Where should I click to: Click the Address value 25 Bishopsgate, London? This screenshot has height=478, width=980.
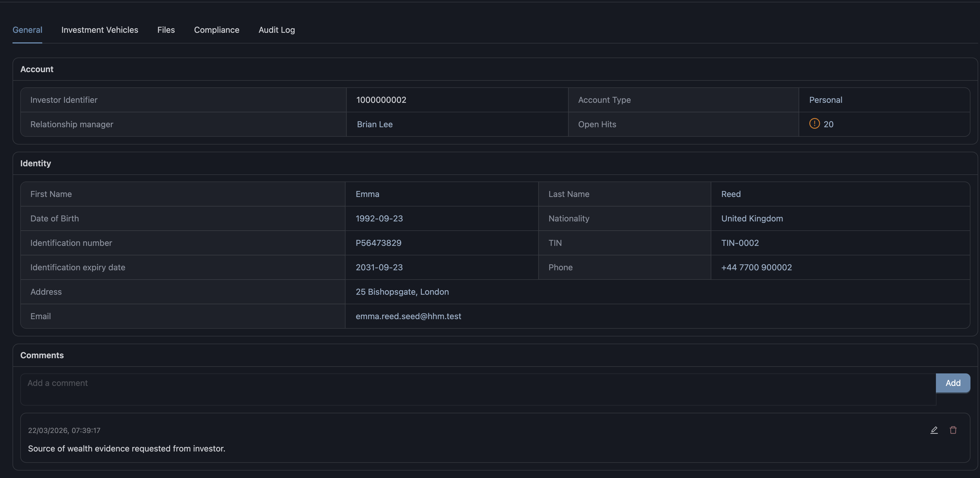click(x=402, y=291)
